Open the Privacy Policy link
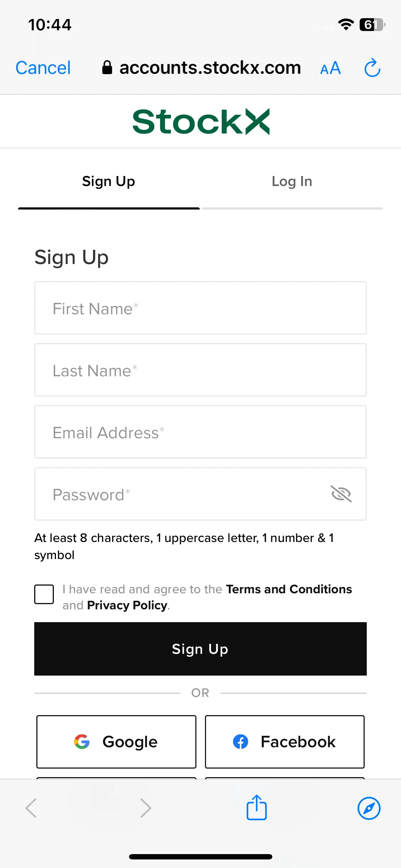This screenshot has width=401, height=868. [x=127, y=605]
